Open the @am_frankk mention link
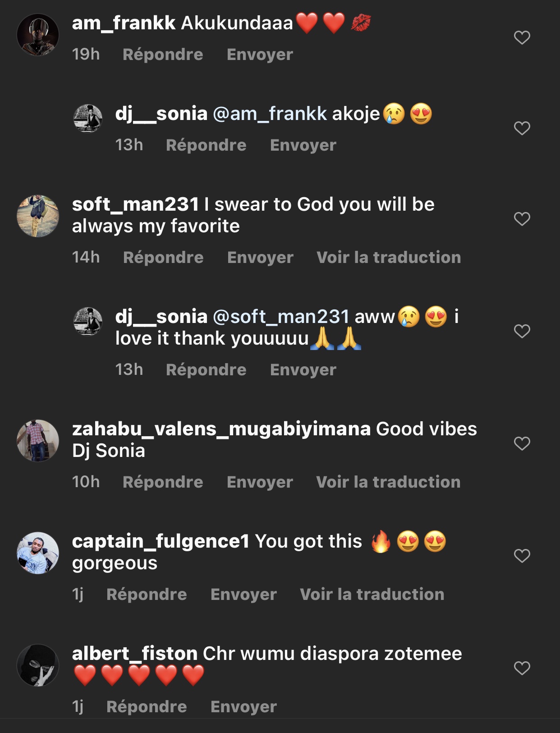The width and height of the screenshot is (560, 733). 269,114
